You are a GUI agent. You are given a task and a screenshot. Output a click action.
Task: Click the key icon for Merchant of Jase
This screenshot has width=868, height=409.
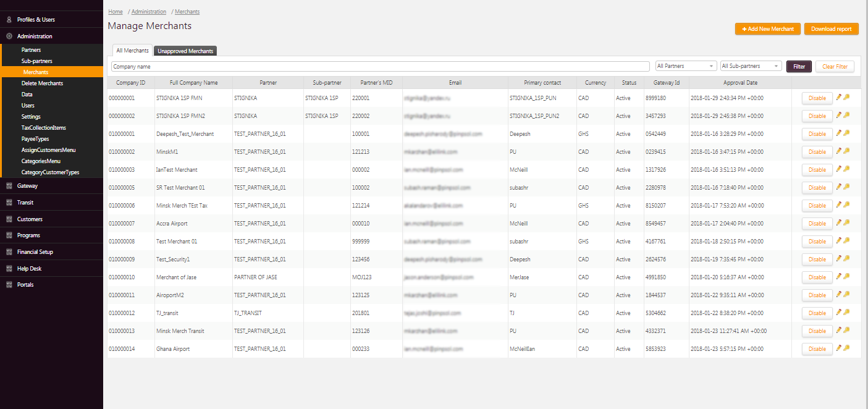(x=846, y=276)
